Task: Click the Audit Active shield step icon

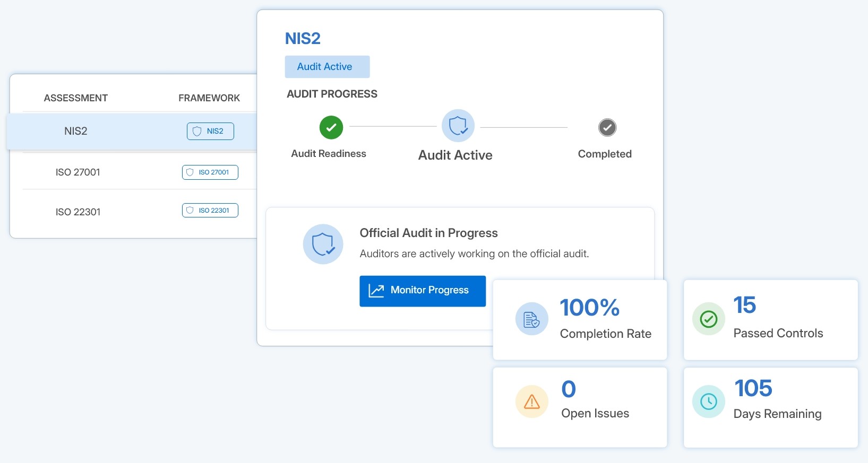Action: click(x=458, y=126)
